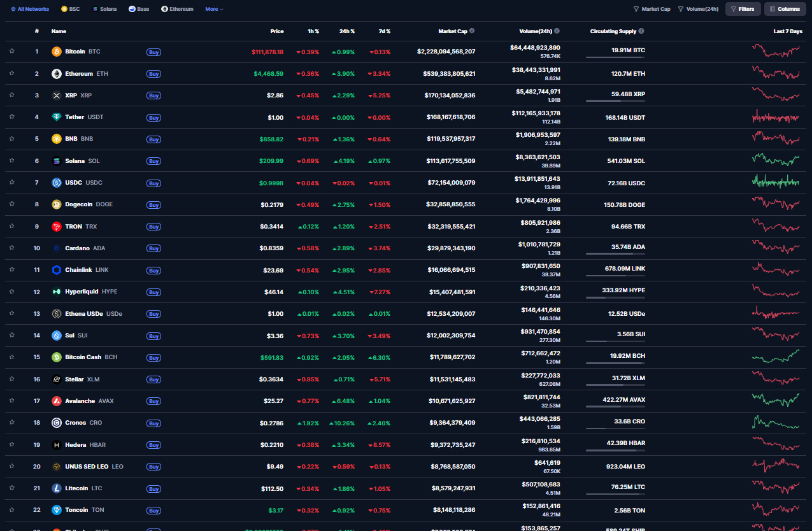This screenshot has width=812, height=531.
Task: Click the Hedera logo icon
Action: [x=56, y=445]
